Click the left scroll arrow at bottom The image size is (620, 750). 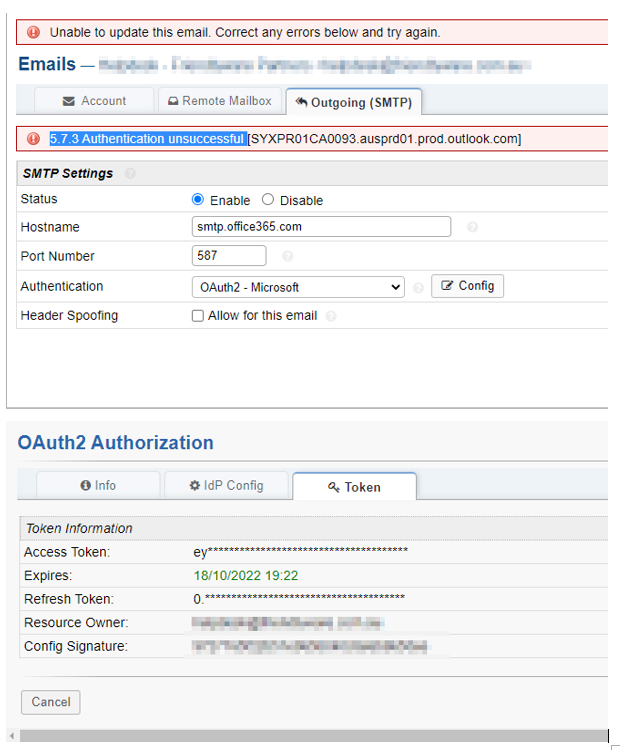coord(12,737)
